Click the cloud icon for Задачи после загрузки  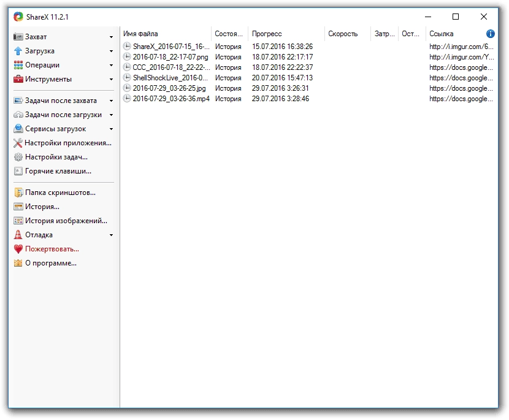click(18, 115)
